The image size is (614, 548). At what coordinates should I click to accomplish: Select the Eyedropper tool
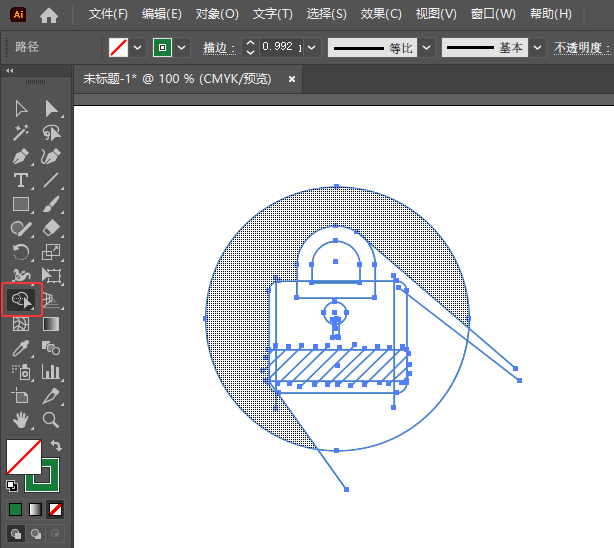pyautogui.click(x=21, y=348)
